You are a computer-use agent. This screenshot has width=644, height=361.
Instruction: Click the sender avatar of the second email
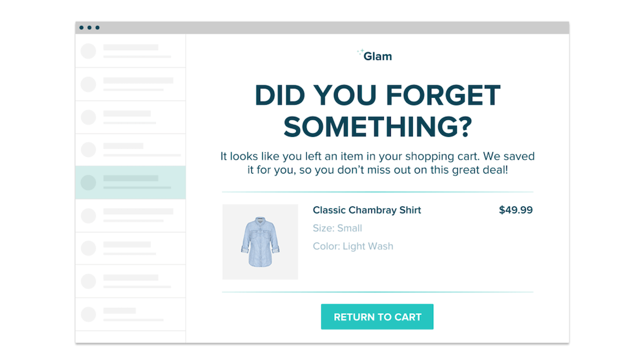[88, 84]
